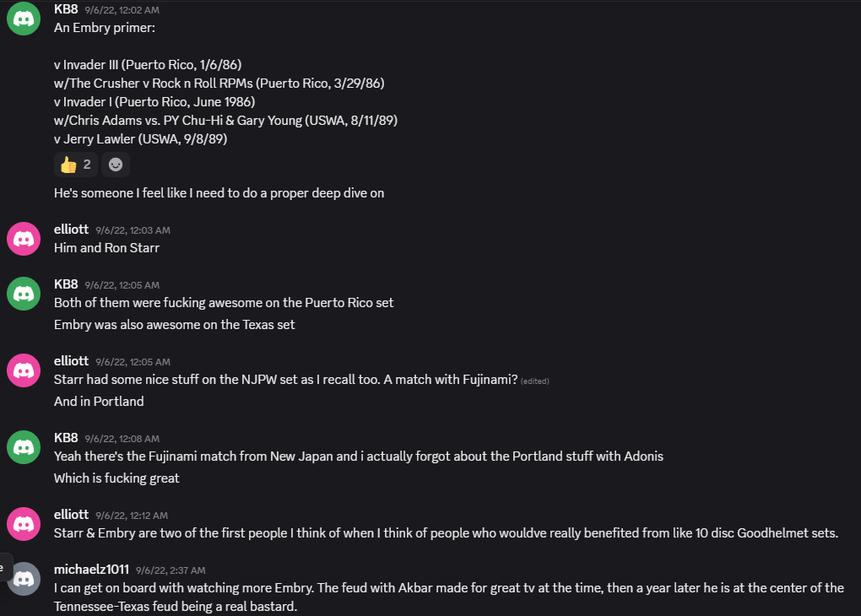861x616 pixels.
Task: Click KB8's avatar on the 12:02 AM message
Action: coord(24,19)
